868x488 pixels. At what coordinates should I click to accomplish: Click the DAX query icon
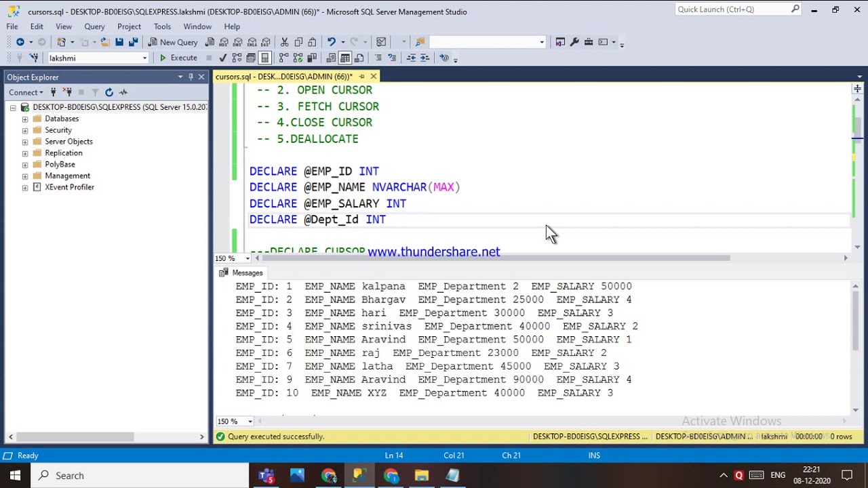click(266, 42)
